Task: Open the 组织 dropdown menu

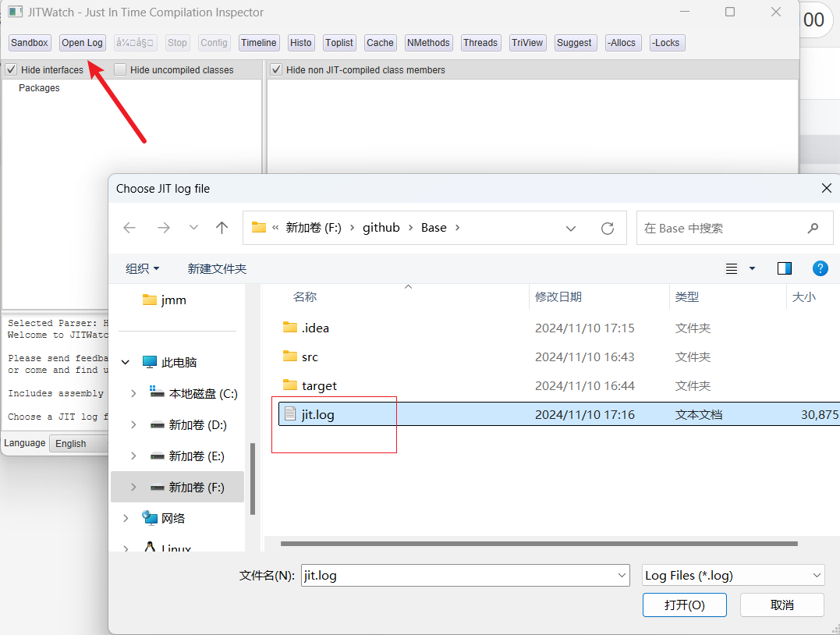Action: click(x=143, y=268)
